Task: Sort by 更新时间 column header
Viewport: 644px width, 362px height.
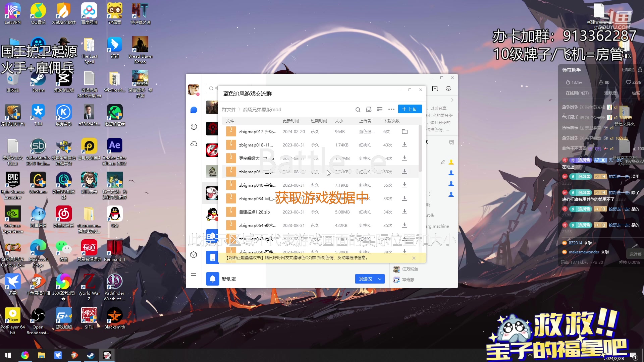Action: coord(290,121)
